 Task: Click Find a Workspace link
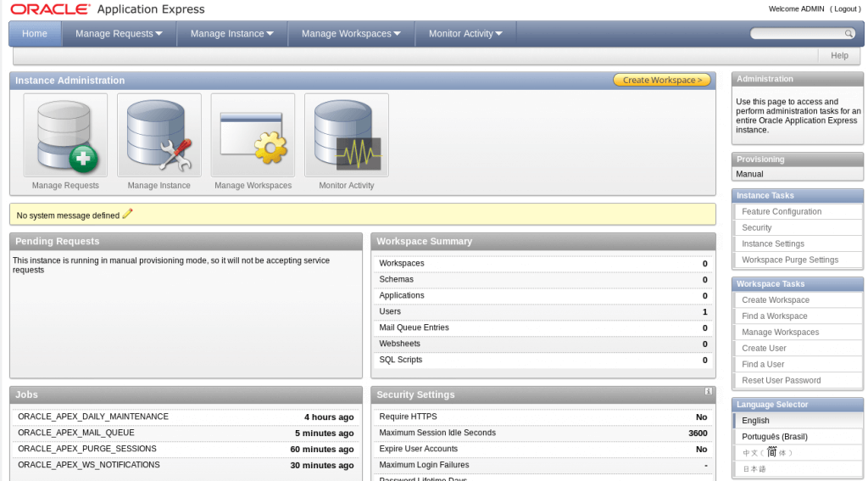(774, 316)
